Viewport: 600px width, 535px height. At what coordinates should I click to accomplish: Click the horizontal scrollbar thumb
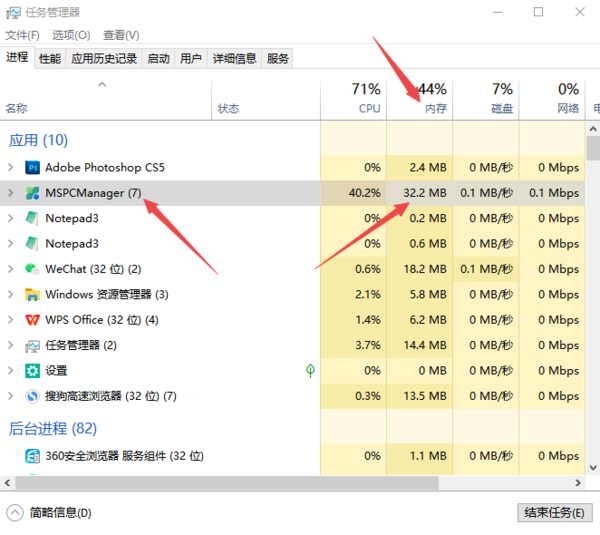[227, 483]
